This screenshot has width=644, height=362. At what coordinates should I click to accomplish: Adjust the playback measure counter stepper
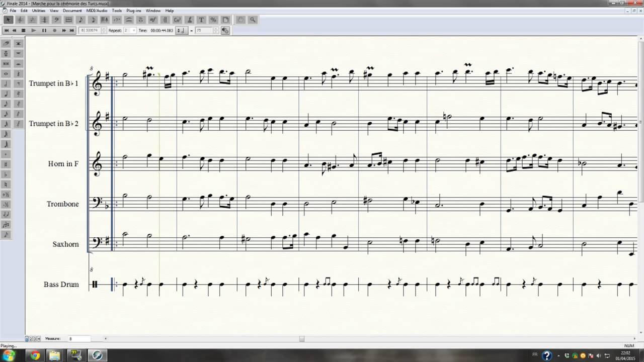tap(104, 31)
